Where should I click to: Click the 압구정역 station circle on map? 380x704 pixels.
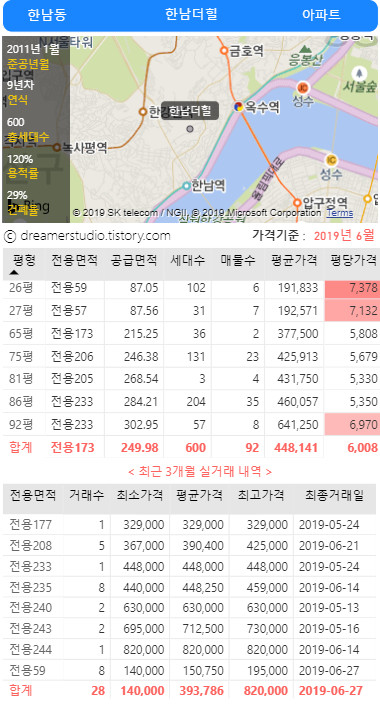click(297, 202)
